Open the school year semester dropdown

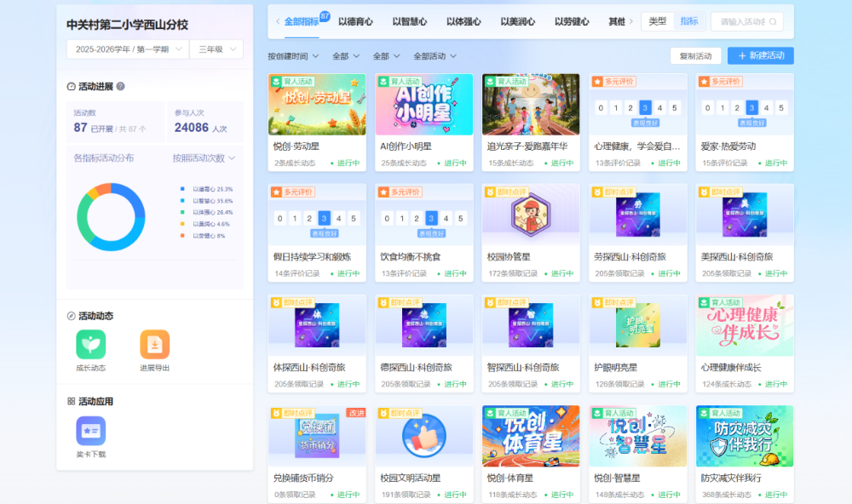126,49
